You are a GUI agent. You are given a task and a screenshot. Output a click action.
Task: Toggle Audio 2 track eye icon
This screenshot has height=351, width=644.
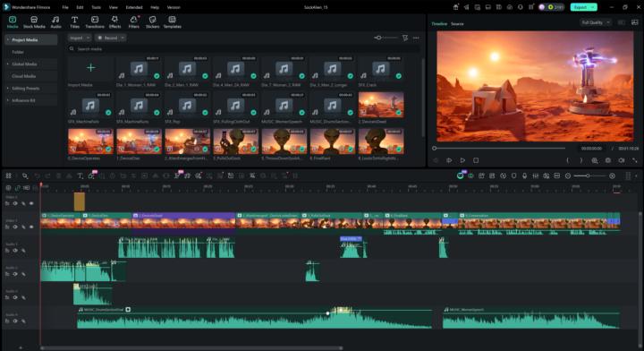click(15, 274)
